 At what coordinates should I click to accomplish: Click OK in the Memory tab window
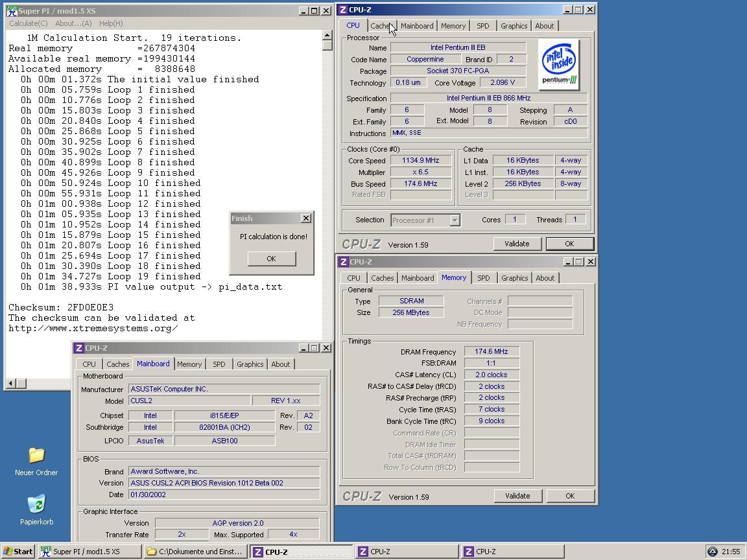click(570, 496)
